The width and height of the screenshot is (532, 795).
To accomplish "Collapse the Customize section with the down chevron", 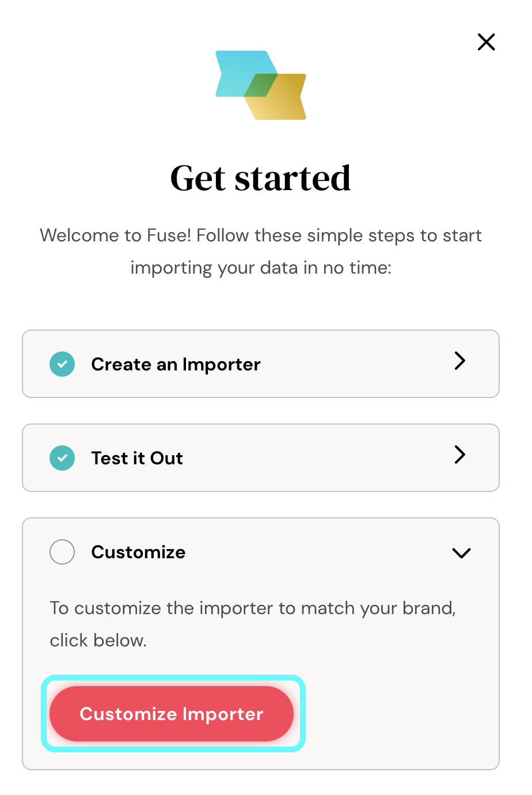I will (x=462, y=553).
